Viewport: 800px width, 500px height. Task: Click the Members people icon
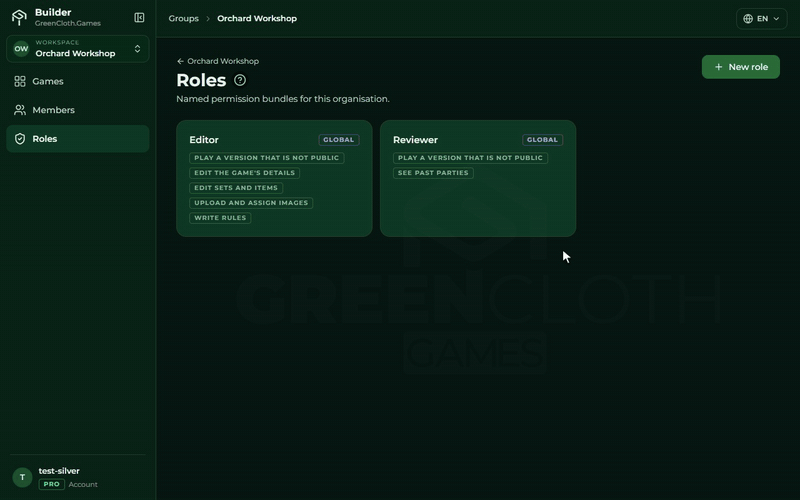point(20,110)
